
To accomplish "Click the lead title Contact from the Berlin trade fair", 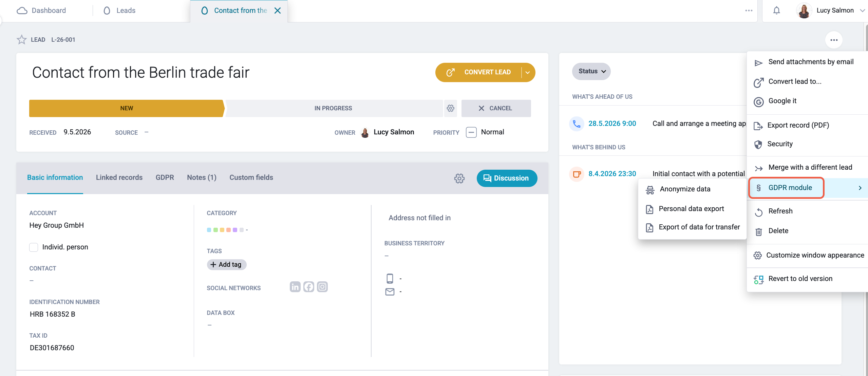I will pos(141,72).
